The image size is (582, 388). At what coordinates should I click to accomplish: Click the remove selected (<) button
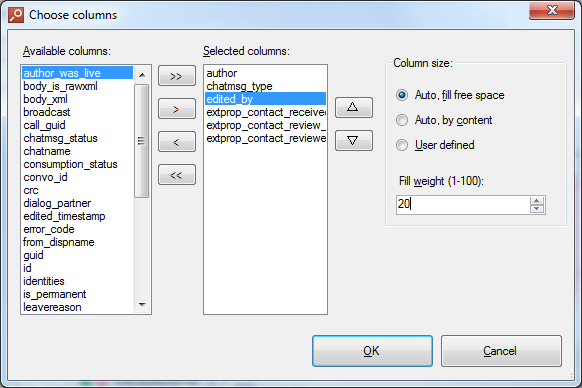click(177, 141)
